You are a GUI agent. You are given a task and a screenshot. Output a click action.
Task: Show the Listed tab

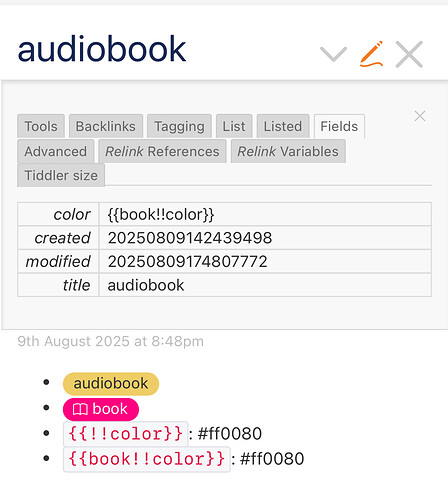[x=283, y=126]
